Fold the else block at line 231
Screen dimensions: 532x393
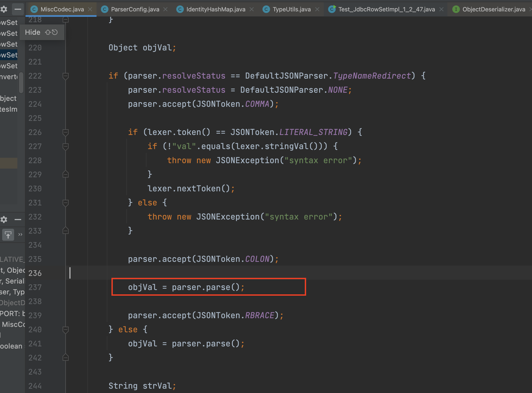click(x=66, y=203)
